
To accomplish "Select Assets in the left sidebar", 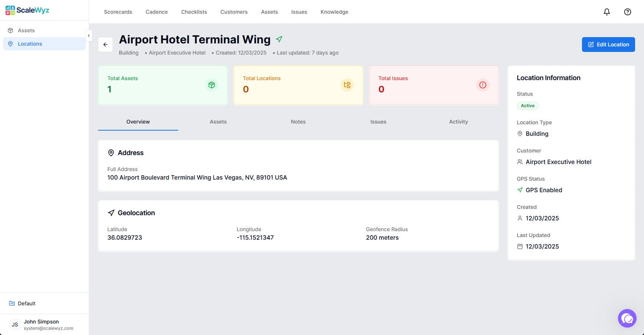I will pos(26,30).
